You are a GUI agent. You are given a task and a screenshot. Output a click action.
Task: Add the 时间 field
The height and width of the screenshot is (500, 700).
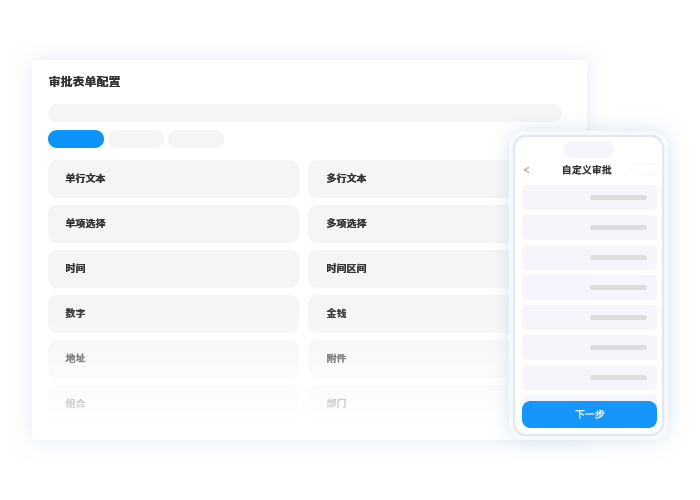point(173,269)
